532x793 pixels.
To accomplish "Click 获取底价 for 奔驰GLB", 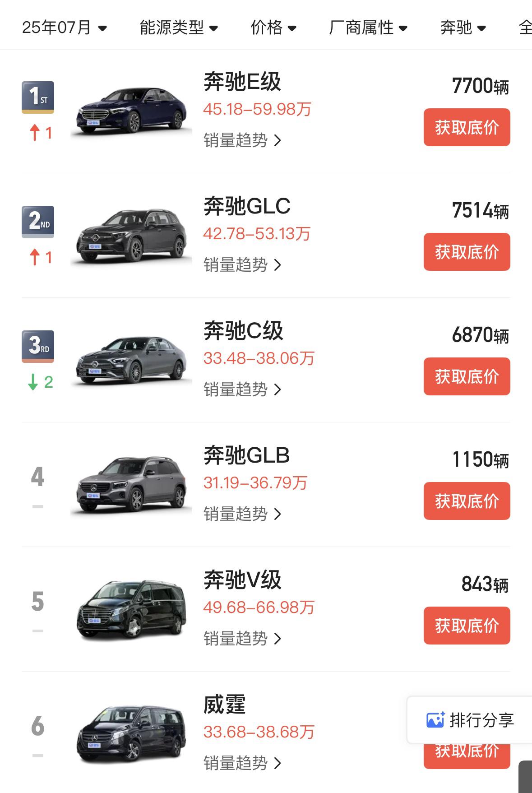I will coord(467,501).
